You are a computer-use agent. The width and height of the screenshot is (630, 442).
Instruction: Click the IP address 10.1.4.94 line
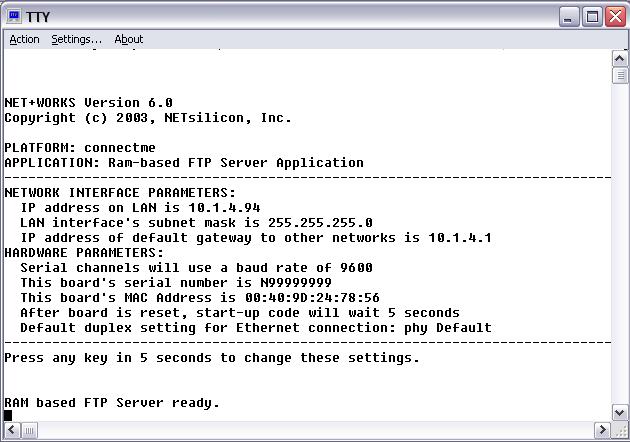click(x=140, y=207)
